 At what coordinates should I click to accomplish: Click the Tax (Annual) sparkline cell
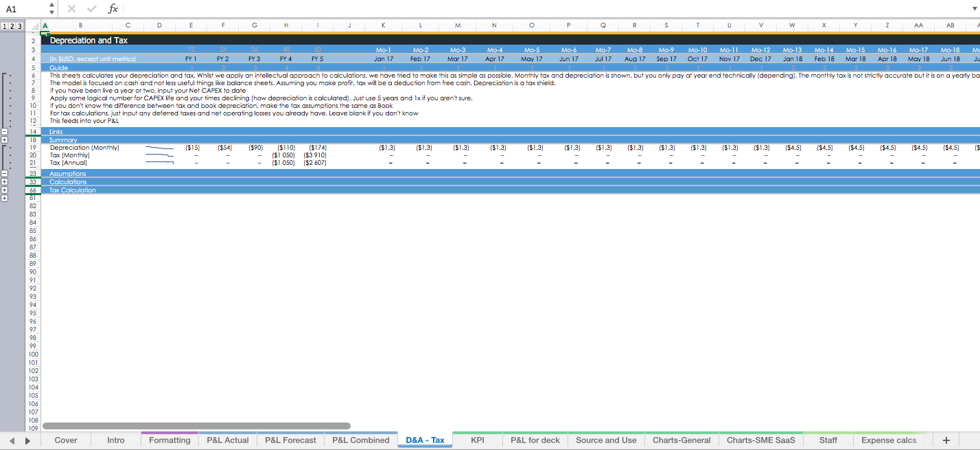click(x=159, y=163)
